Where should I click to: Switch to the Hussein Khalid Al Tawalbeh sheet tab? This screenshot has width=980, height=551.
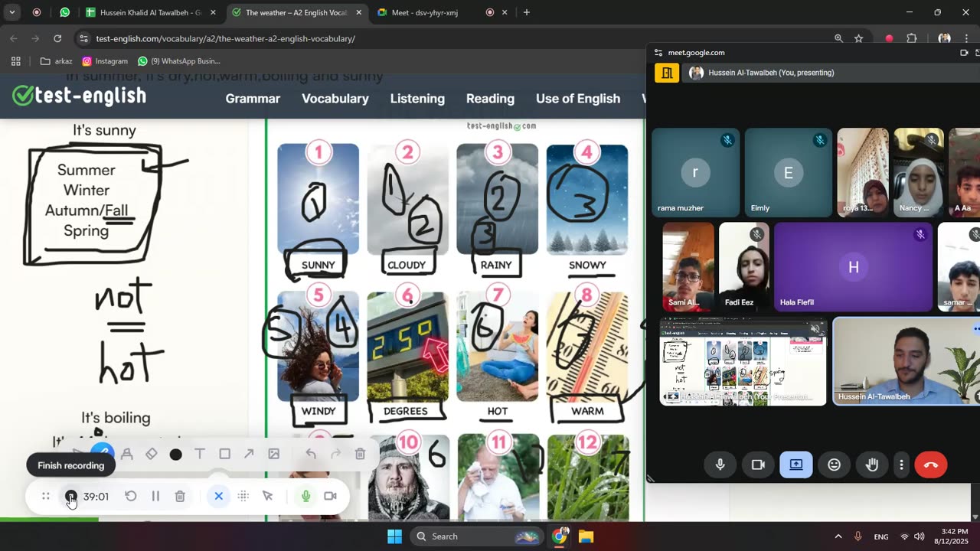click(152, 12)
